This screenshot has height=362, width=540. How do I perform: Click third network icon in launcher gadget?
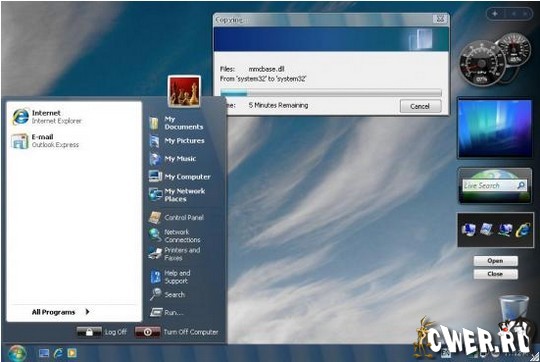(x=505, y=230)
